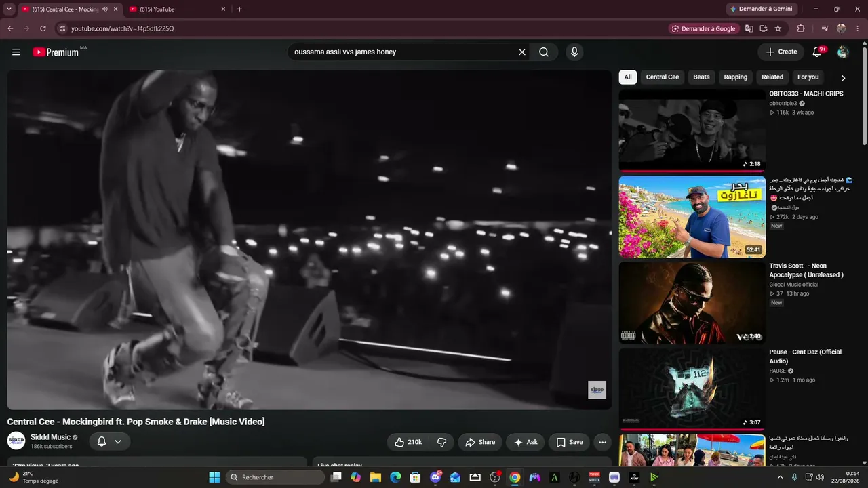Image resolution: width=868 pixels, height=488 pixels.
Task: Open more actions menu under the video
Action: click(x=602, y=442)
